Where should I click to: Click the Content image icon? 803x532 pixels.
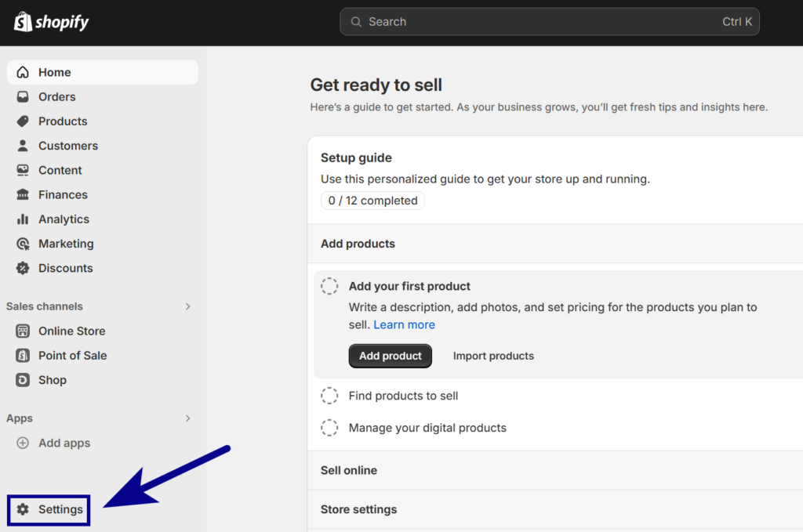pos(23,170)
